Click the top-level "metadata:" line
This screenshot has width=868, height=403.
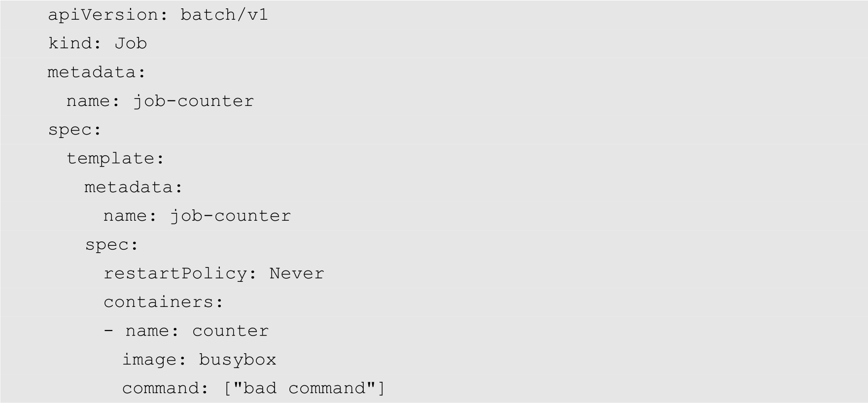point(97,72)
